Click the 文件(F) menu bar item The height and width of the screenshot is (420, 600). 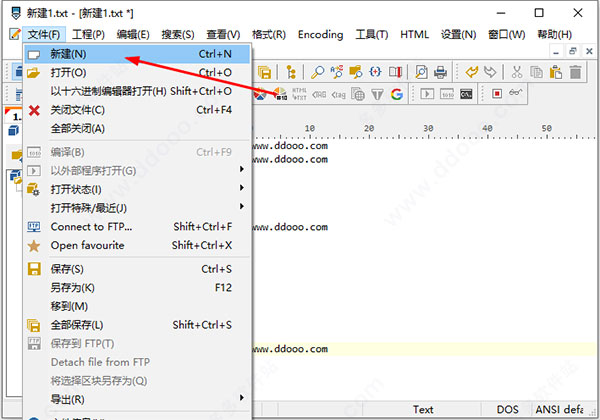tap(44, 34)
